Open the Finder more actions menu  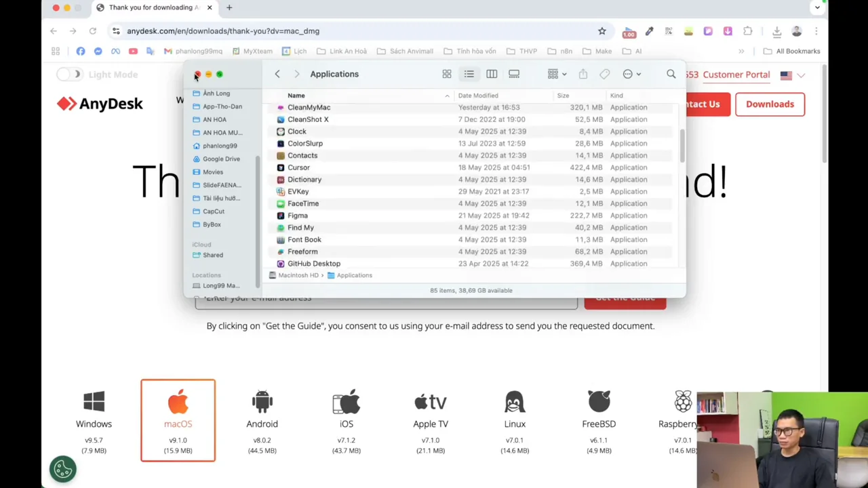pos(631,74)
